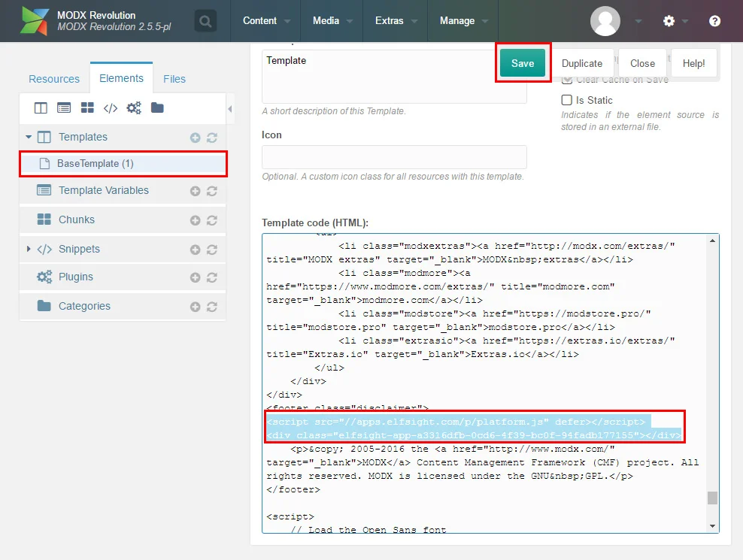Switch to the Elements tab
Viewport: 743px width, 560px height.
tap(121, 78)
